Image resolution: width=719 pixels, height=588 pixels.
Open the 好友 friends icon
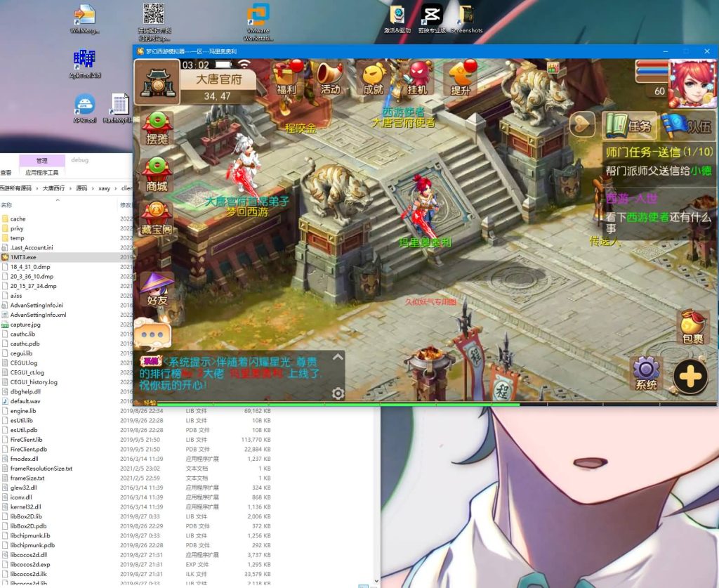click(157, 288)
